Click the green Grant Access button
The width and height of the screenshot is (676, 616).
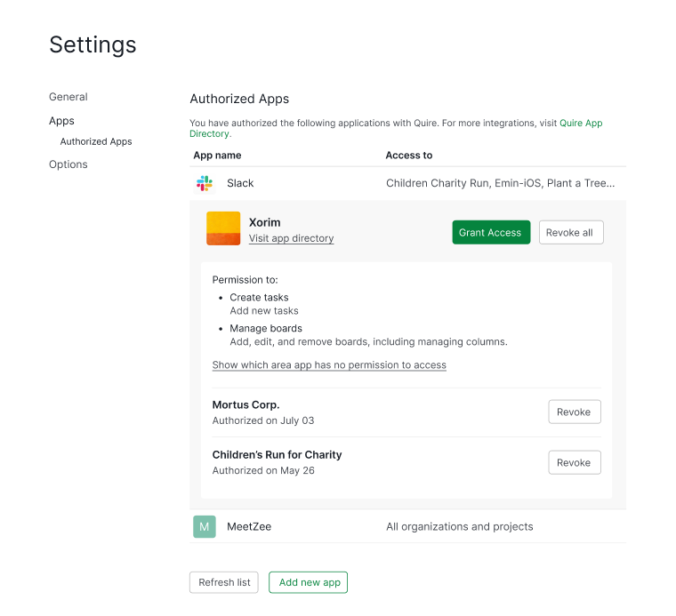point(491,232)
